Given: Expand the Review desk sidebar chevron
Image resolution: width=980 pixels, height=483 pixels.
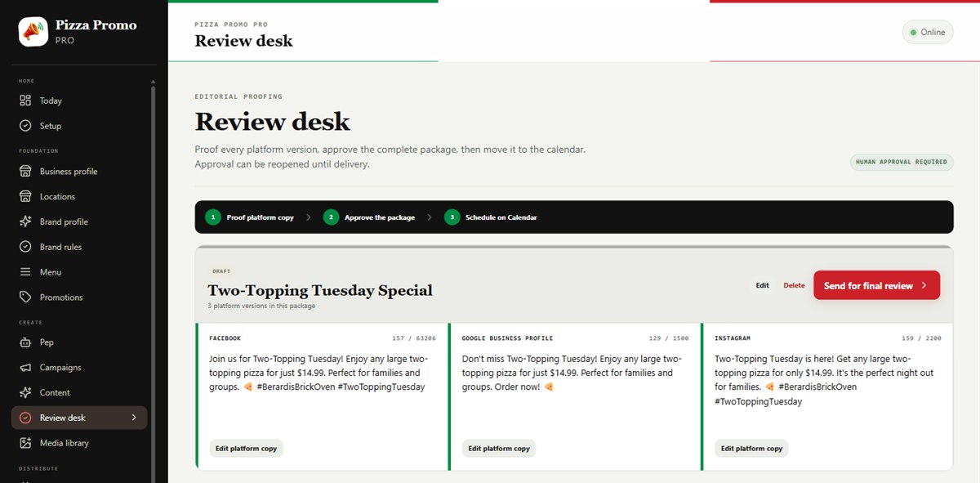Looking at the screenshot, I should tap(134, 418).
